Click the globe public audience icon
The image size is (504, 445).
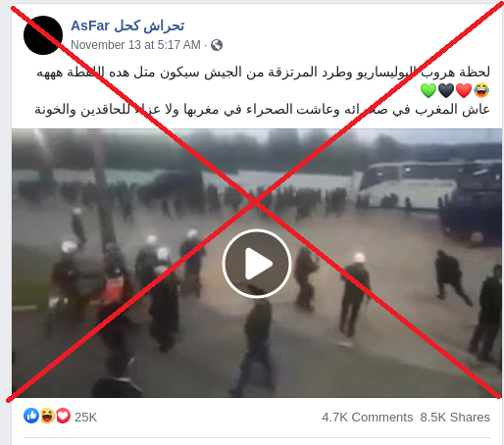click(x=217, y=45)
